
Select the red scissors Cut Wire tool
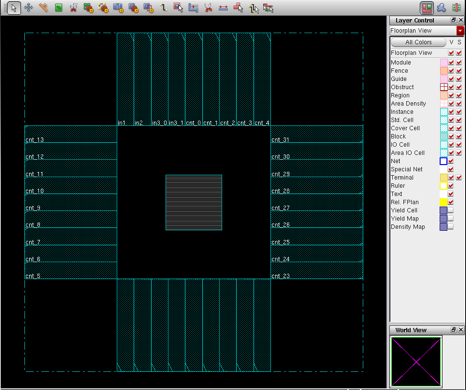pos(208,8)
